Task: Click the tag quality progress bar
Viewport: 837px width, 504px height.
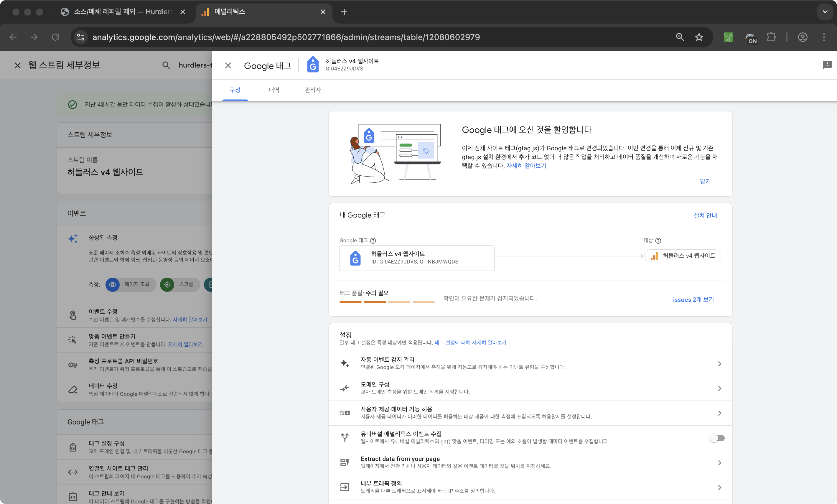Action: (x=387, y=302)
